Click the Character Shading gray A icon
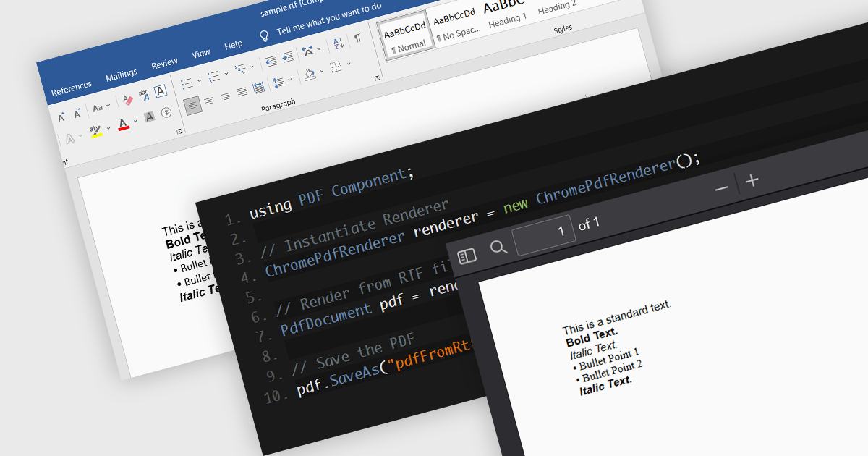This screenshot has width=868, height=456. coord(150,116)
